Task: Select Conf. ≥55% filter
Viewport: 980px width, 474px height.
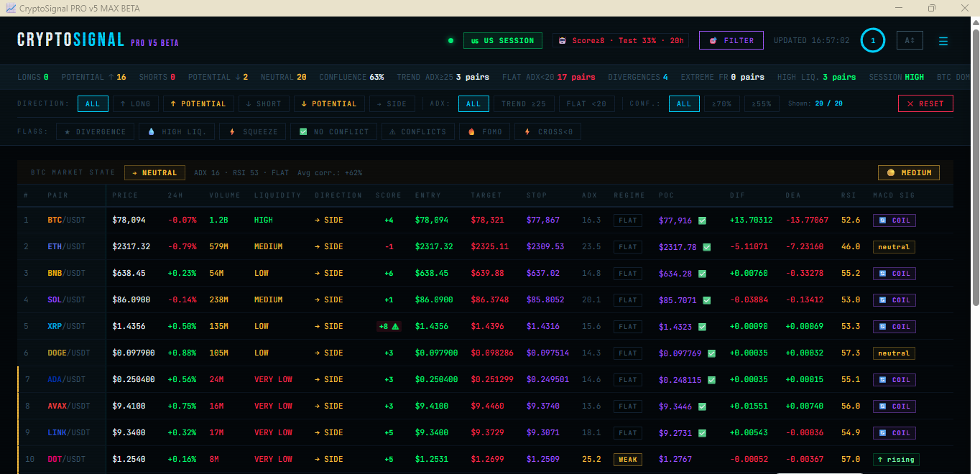Action: point(762,103)
